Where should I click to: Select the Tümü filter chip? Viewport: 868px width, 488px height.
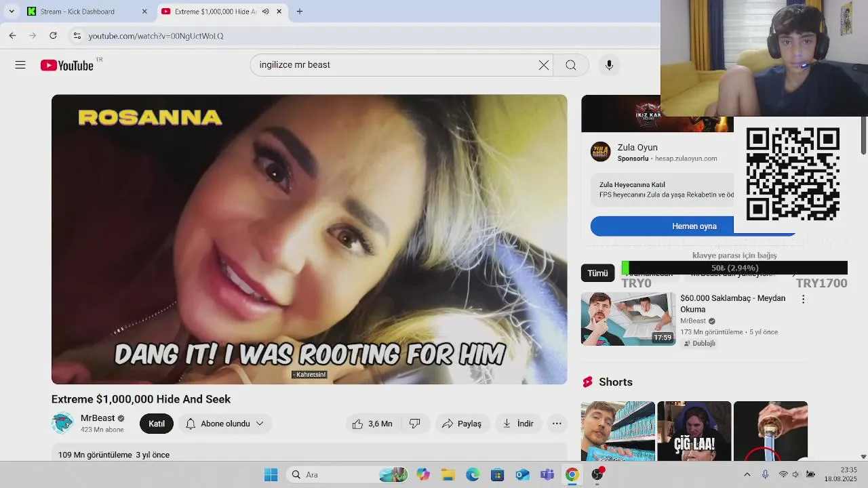pyautogui.click(x=597, y=273)
